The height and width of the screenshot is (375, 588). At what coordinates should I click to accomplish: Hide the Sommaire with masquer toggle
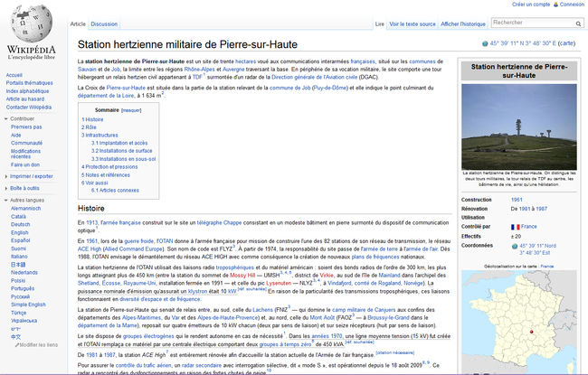pyautogui.click(x=131, y=110)
